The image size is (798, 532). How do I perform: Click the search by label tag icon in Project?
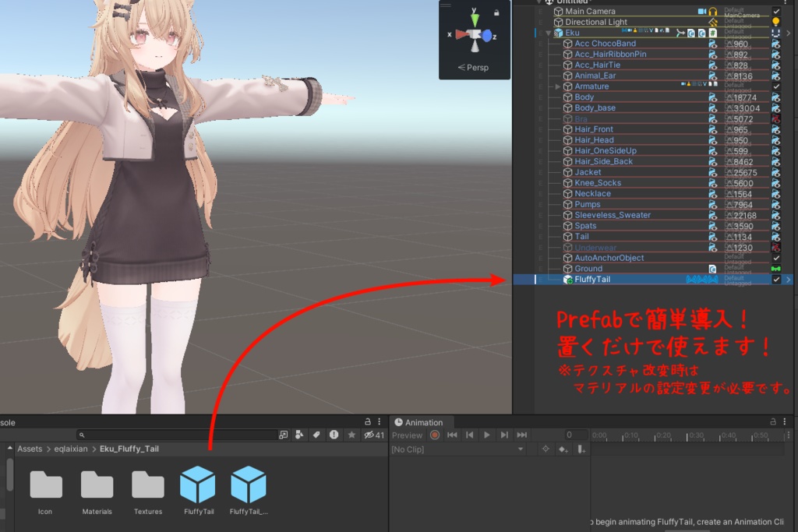click(x=316, y=435)
